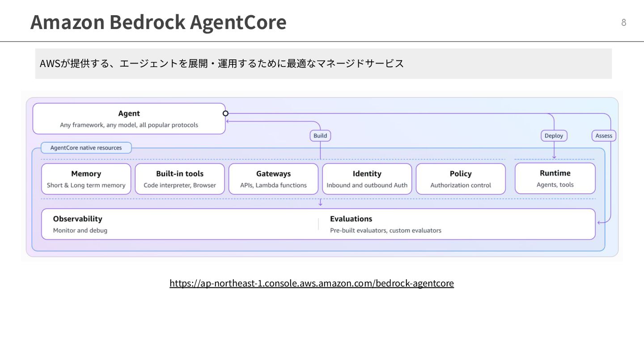Image resolution: width=644 pixels, height=362 pixels.
Task: Select the AgentCore native resources tag
Action: point(86,148)
